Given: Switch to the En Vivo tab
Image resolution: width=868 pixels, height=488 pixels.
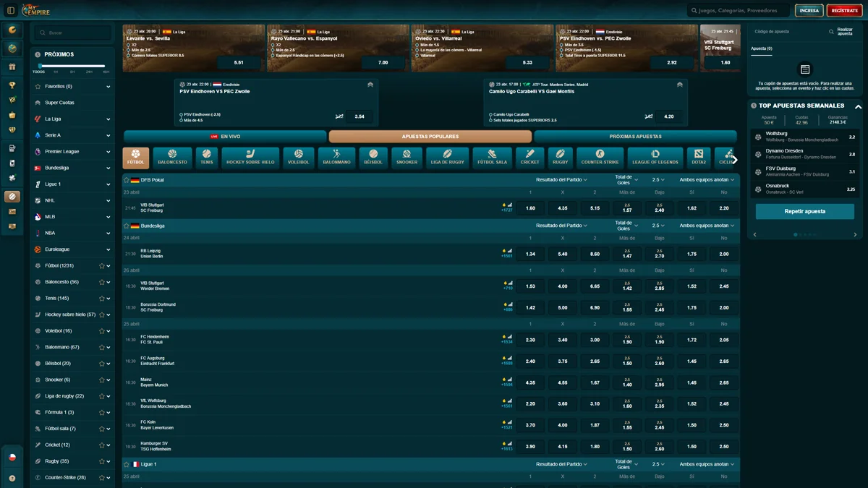Looking at the screenshot, I should (x=225, y=136).
